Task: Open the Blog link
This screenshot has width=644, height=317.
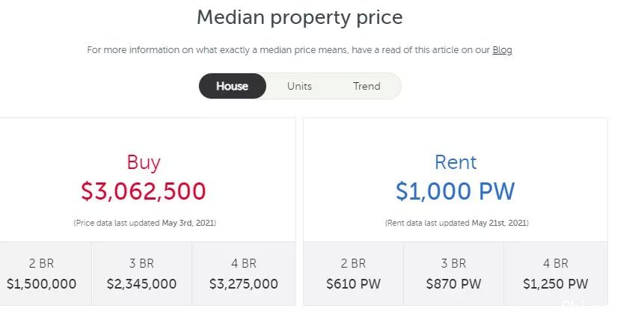Action: [x=502, y=50]
